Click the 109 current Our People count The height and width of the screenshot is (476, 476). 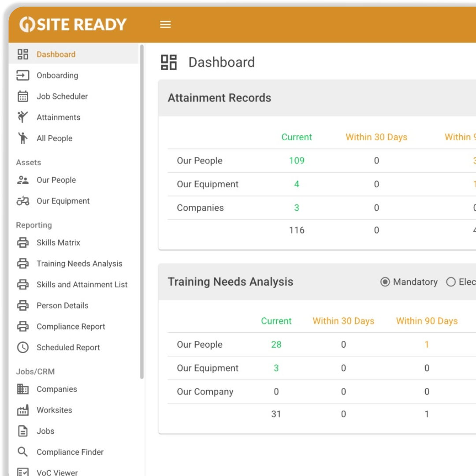(x=297, y=161)
